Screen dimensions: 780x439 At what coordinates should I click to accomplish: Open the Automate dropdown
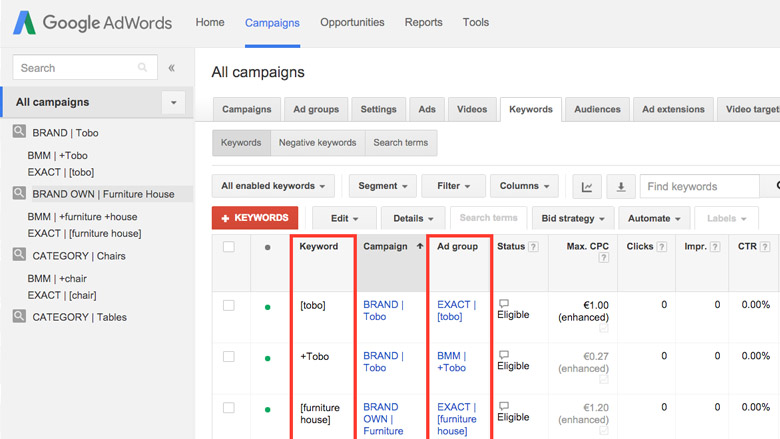[654, 218]
